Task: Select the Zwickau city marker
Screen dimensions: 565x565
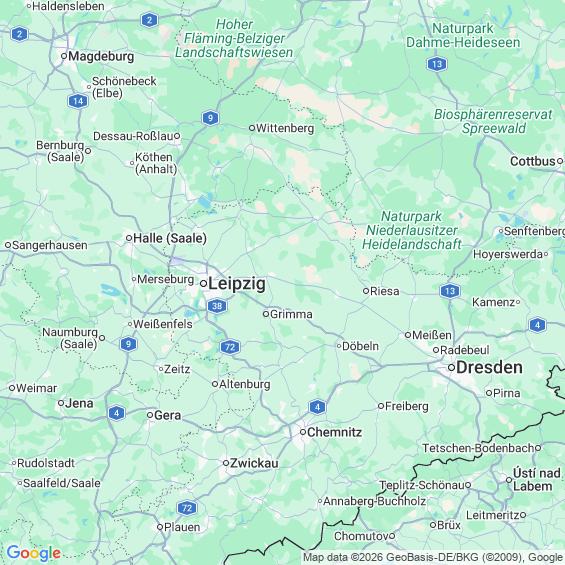Action: pyautogui.click(x=226, y=463)
